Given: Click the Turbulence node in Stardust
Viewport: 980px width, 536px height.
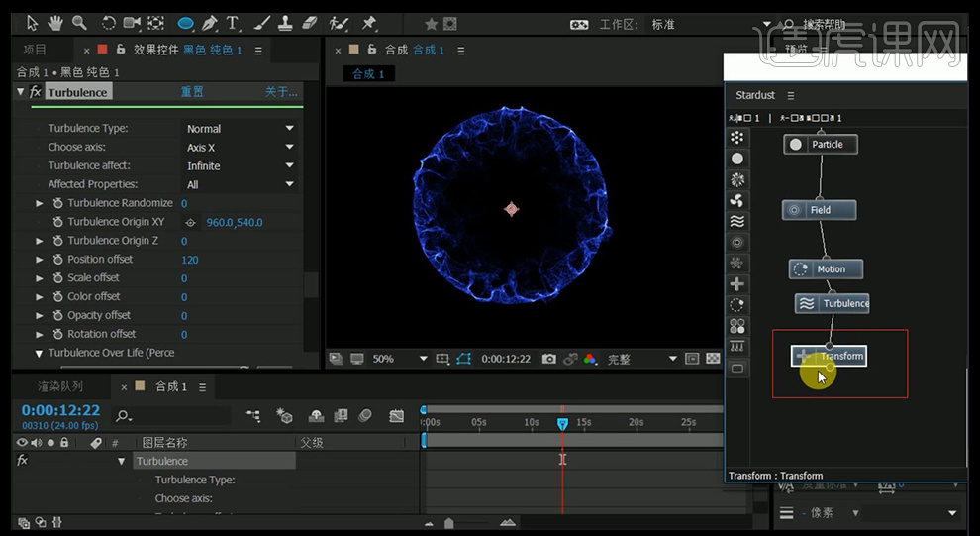Looking at the screenshot, I should point(833,304).
